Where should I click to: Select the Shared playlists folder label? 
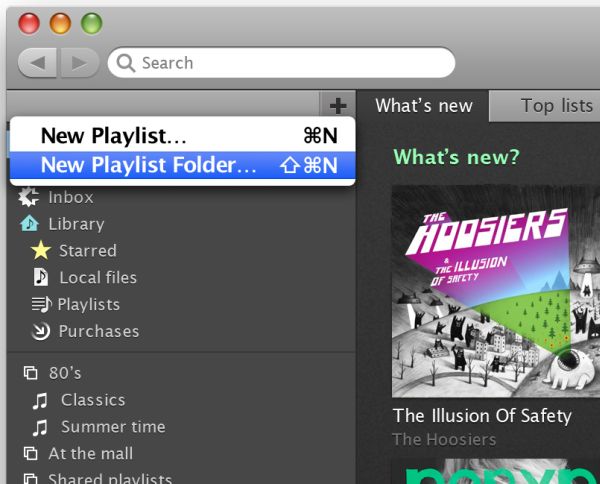110,478
